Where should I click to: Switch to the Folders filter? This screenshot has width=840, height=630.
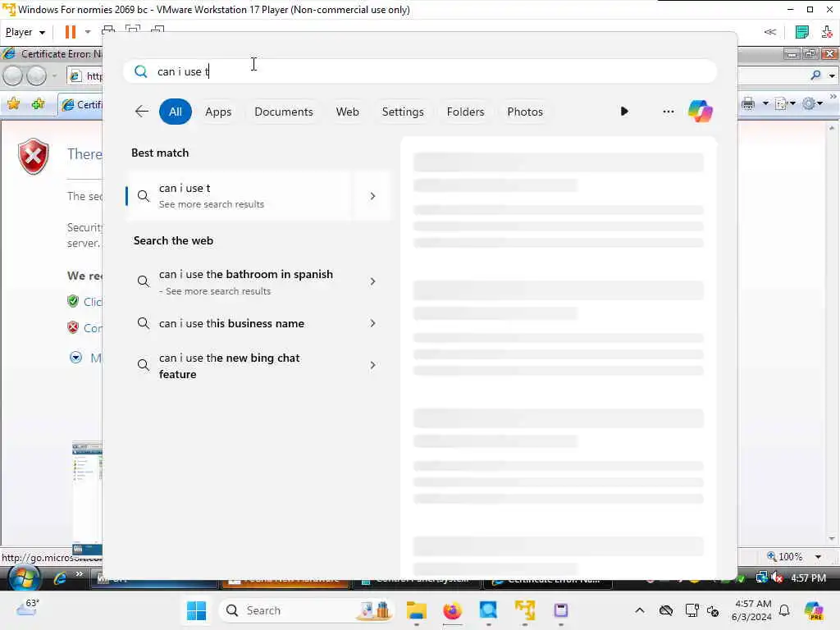(x=465, y=112)
